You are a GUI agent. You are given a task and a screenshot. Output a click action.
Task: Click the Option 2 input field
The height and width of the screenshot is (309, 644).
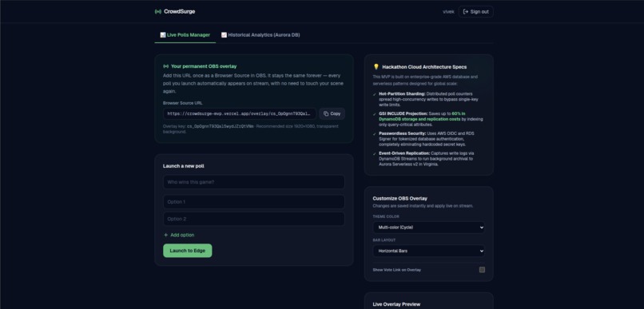[254, 219]
